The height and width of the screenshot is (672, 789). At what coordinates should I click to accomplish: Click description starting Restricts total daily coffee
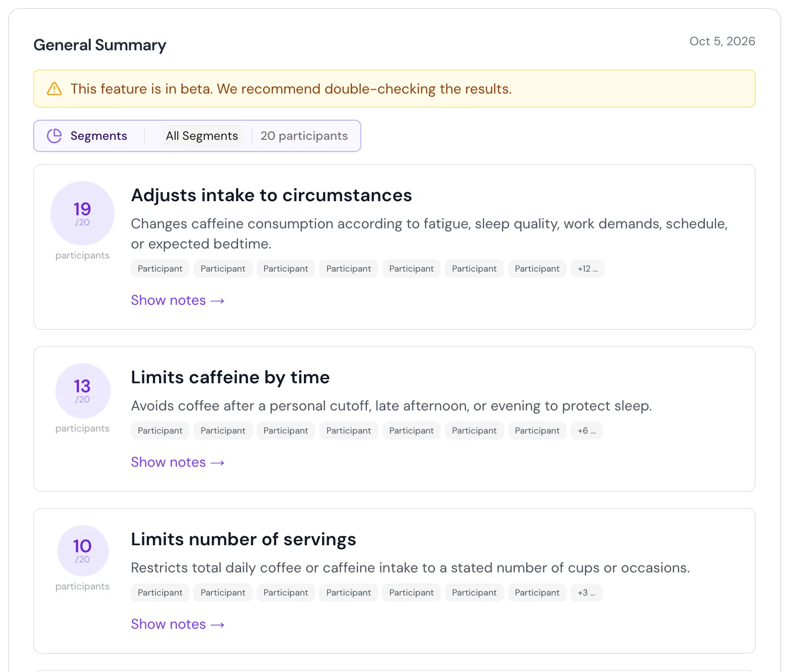[x=410, y=568]
